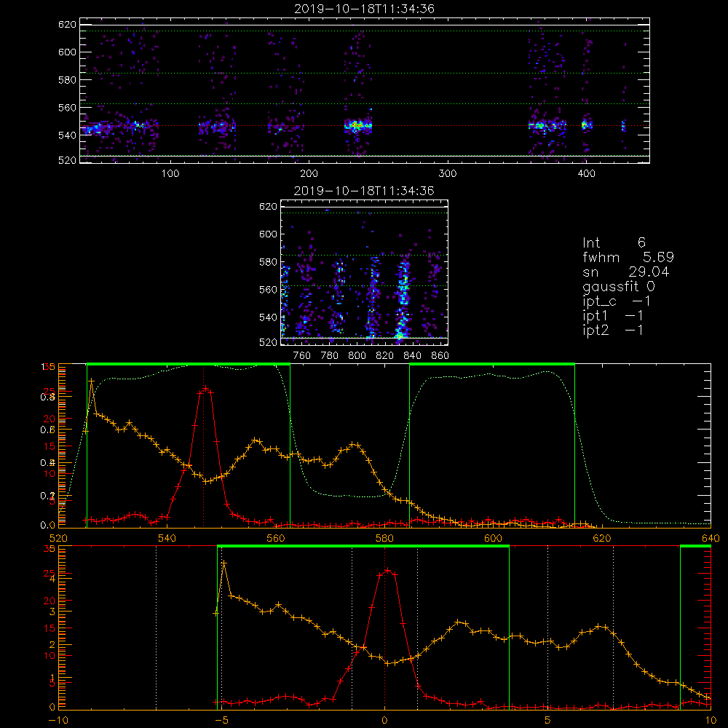Click the right thick green bar atop the 520–640 profile plot
This screenshot has width=728, height=728.
492,365
